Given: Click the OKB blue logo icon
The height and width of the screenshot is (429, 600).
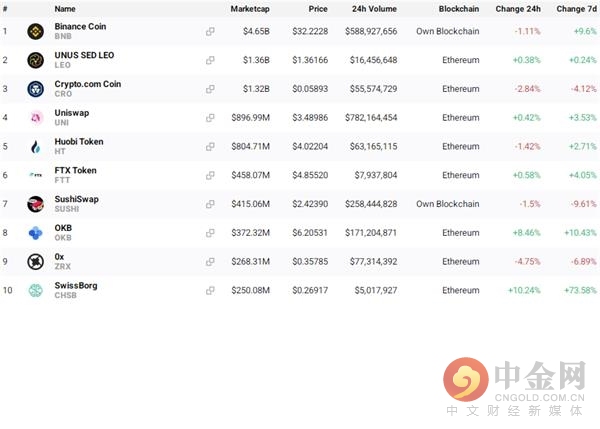Looking at the screenshot, I should [36, 233].
